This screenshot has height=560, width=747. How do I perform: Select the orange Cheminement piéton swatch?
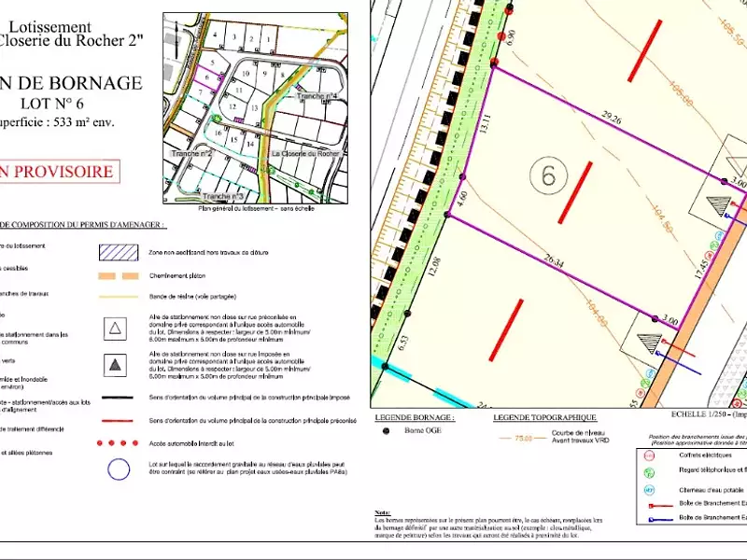[117, 275]
